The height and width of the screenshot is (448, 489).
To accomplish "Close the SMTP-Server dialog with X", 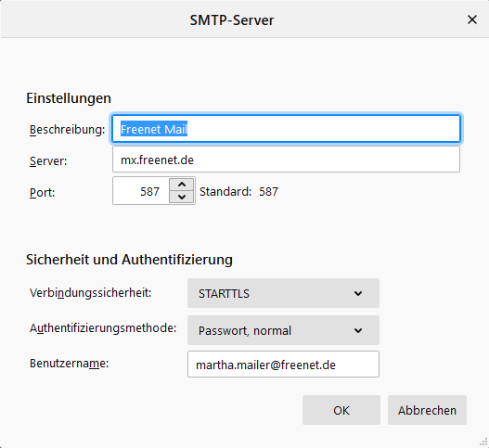I will pos(472,19).
